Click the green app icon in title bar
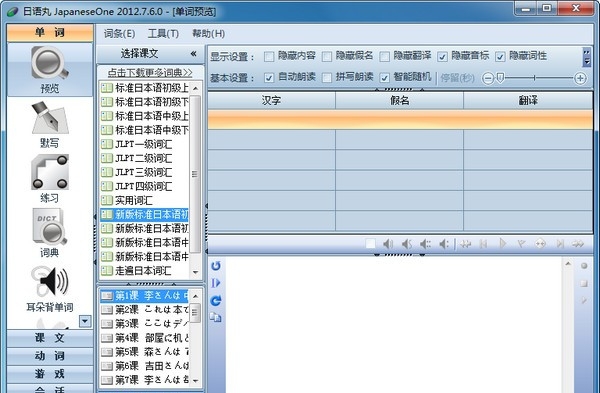 tap(13, 12)
